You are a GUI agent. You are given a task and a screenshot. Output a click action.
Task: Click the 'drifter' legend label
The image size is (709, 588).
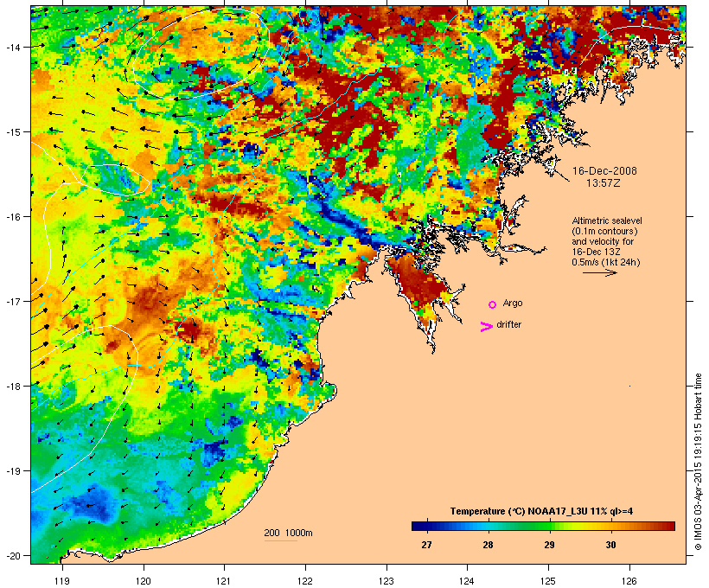(x=508, y=324)
